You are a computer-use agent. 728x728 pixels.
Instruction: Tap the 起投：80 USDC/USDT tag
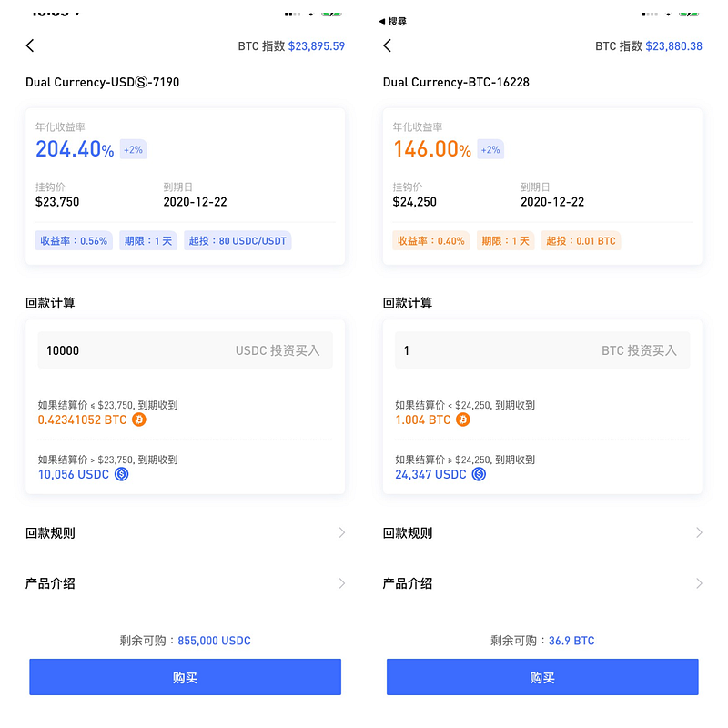(x=238, y=240)
